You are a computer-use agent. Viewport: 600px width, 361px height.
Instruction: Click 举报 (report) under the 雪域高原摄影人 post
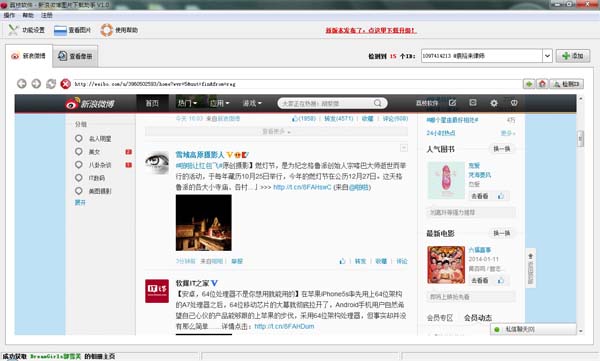(x=237, y=261)
